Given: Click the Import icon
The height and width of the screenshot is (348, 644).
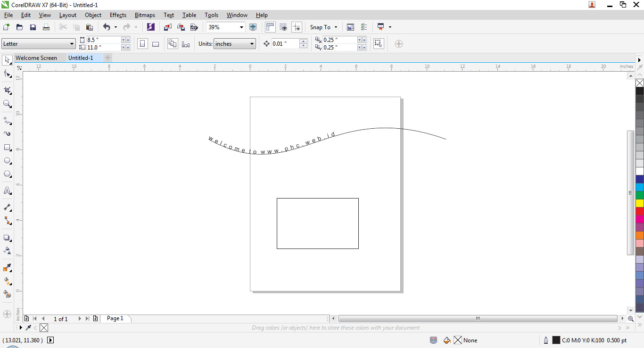Looking at the screenshot, I should pos(168,27).
